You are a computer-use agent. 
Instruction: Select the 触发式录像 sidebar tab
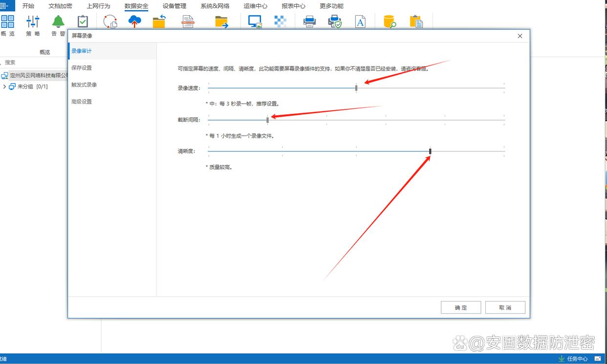(112, 85)
